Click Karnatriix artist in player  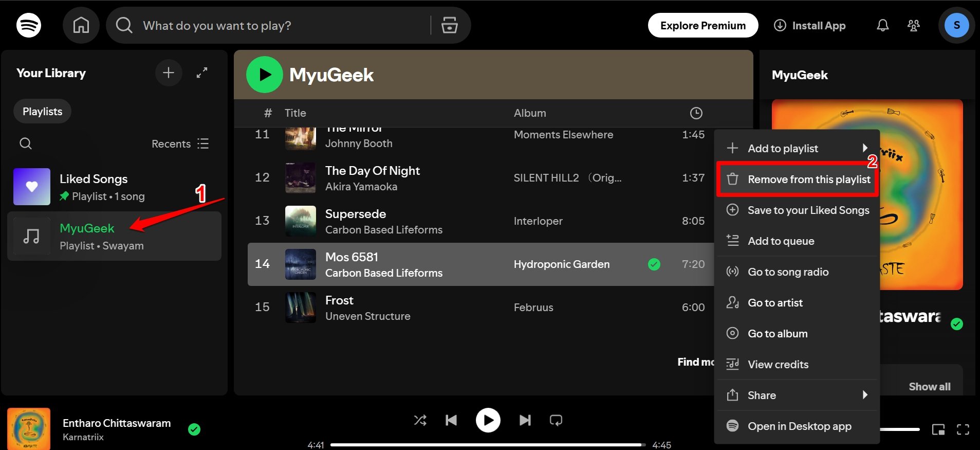click(x=83, y=437)
